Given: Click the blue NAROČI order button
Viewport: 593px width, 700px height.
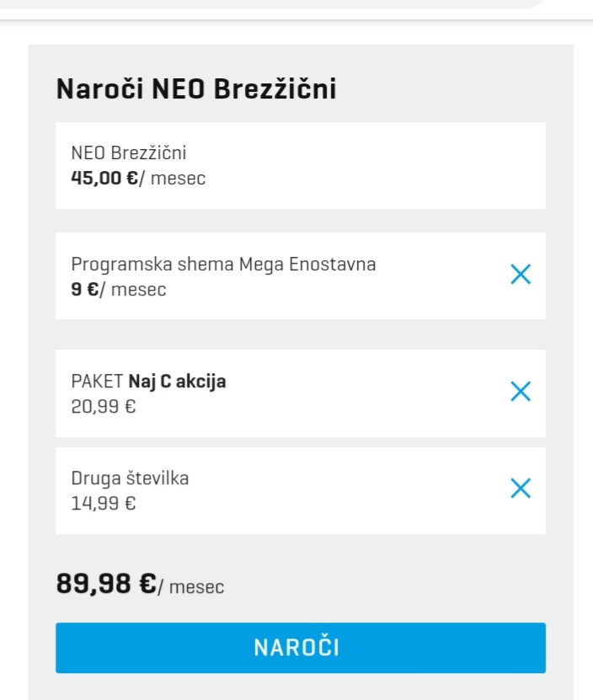Looking at the screenshot, I should tap(301, 648).
